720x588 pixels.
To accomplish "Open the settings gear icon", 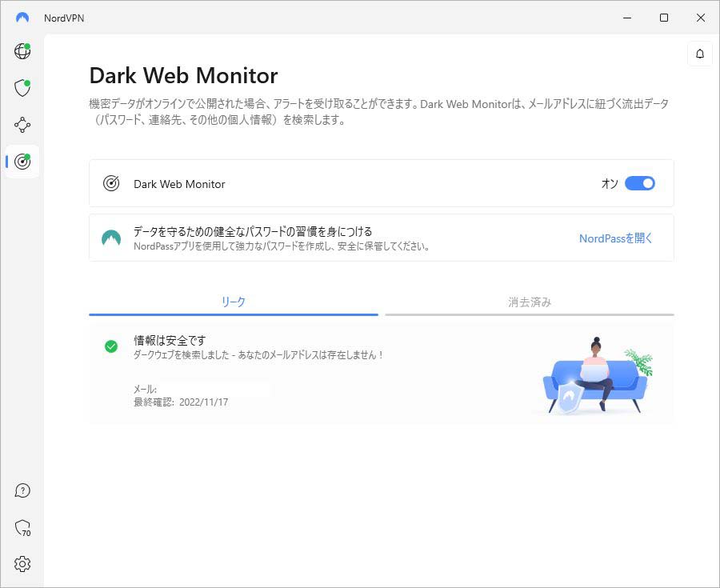I will [22, 564].
